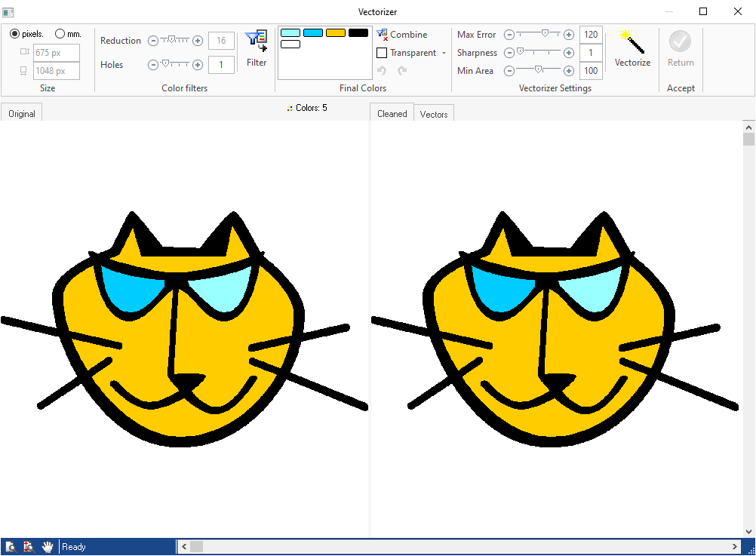The height and width of the screenshot is (556, 756).
Task: Click the Combine colors icon
Action: click(382, 35)
